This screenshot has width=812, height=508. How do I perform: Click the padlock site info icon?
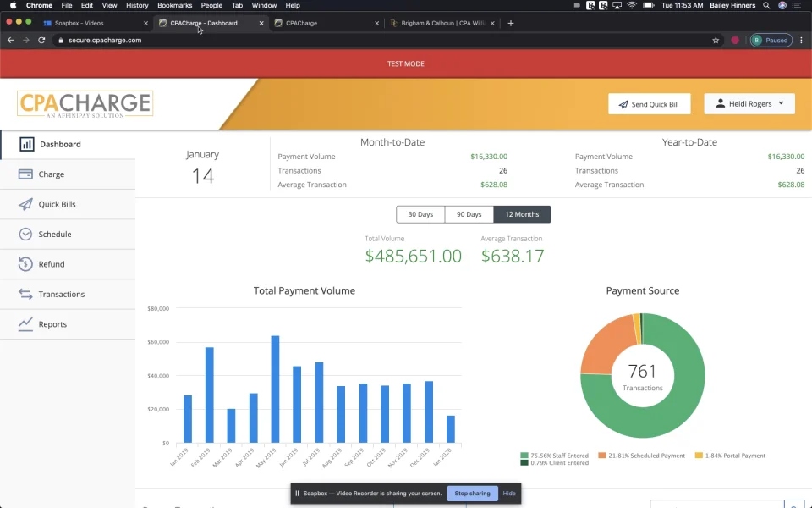[61, 40]
